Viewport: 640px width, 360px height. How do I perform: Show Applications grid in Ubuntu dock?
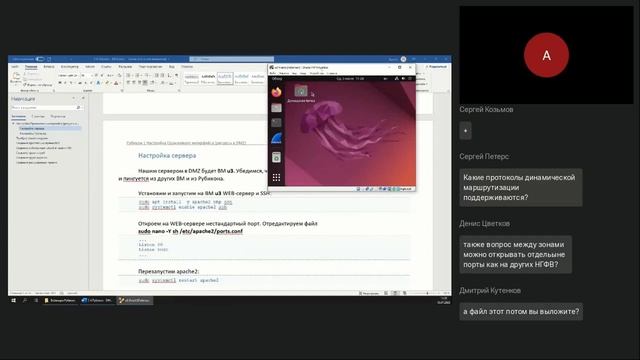click(276, 177)
